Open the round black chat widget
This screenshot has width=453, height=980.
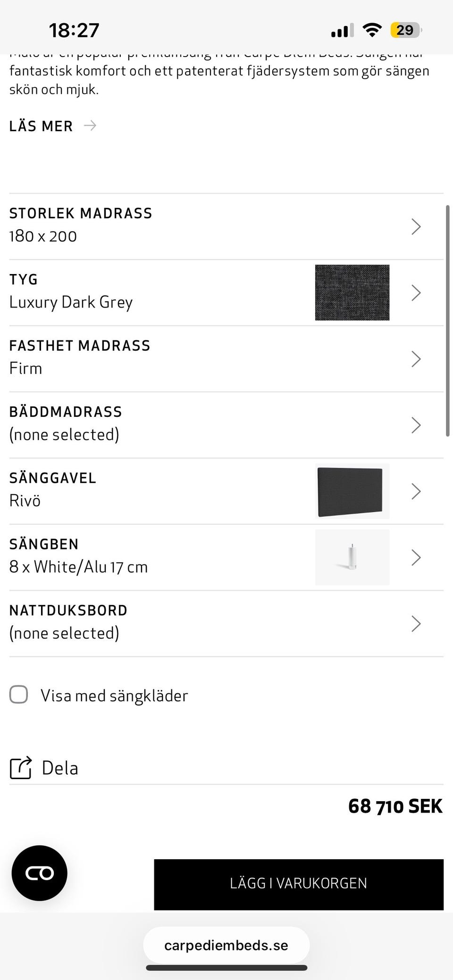[40, 873]
